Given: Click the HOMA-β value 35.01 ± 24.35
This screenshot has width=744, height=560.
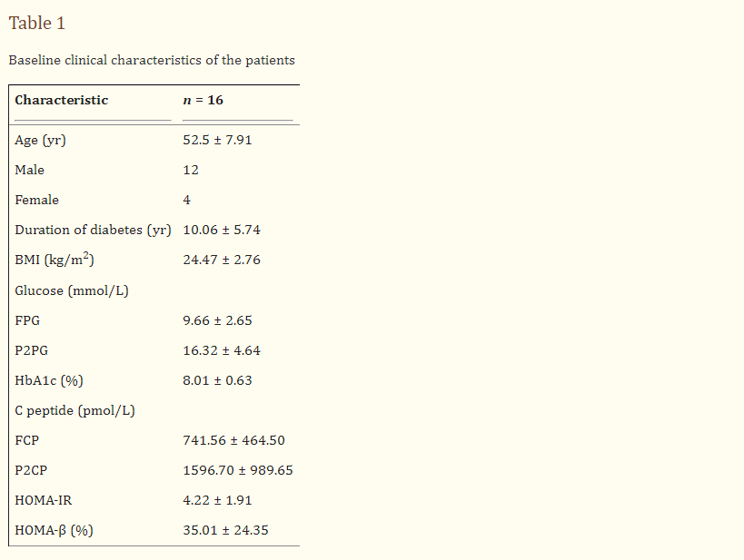Looking at the screenshot, I should [225, 530].
